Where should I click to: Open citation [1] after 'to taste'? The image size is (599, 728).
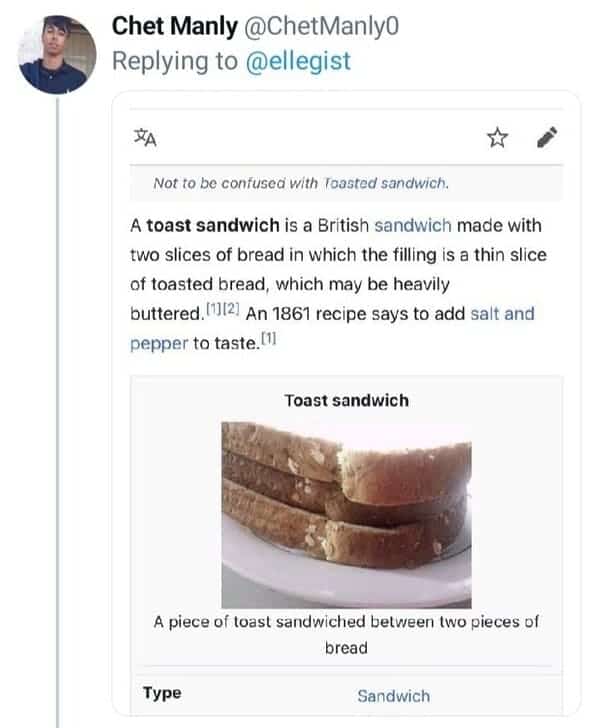pyautogui.click(x=268, y=338)
